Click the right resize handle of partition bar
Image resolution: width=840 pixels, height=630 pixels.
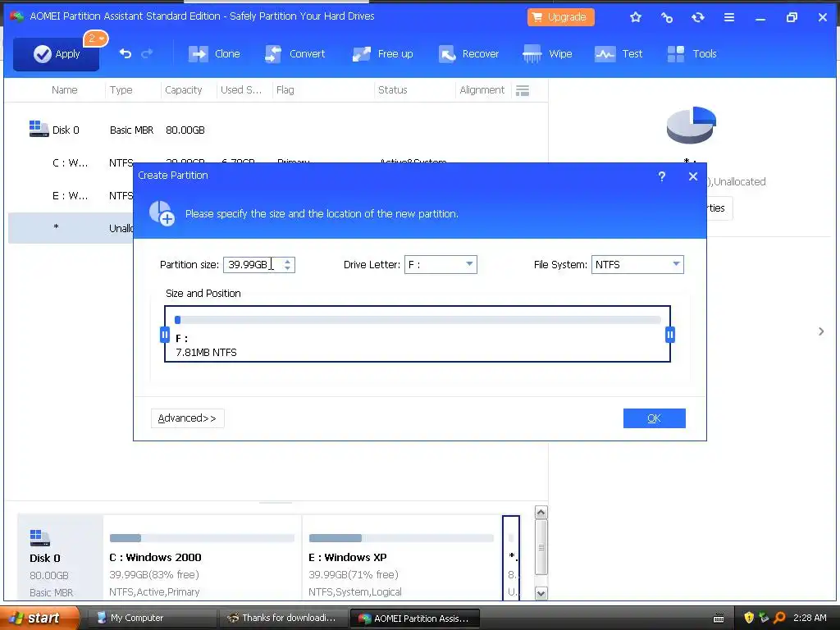coord(669,335)
